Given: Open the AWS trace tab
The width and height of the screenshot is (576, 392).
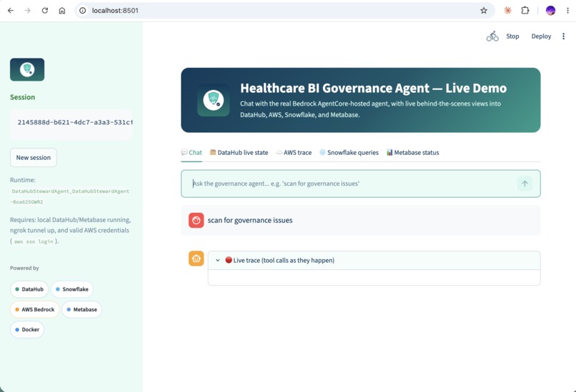Looking at the screenshot, I should (294, 152).
